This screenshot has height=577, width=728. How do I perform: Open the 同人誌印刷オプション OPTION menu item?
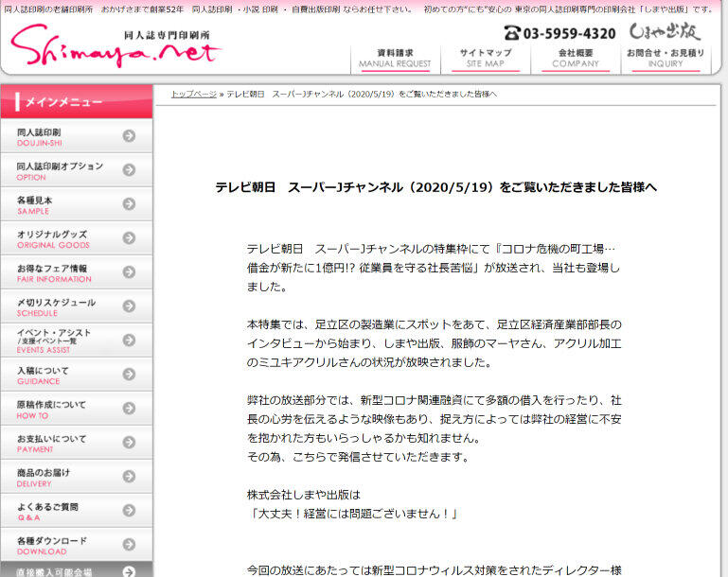tap(77, 170)
